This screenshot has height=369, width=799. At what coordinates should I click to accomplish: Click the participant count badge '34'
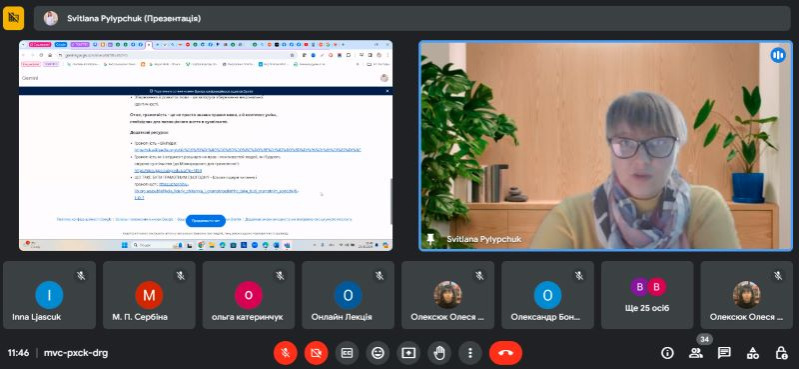(705, 339)
